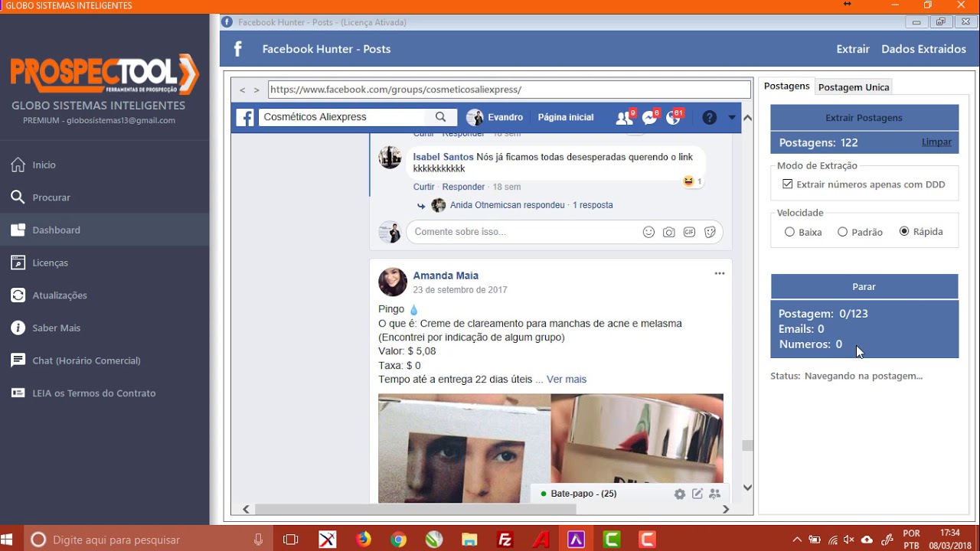This screenshot has width=980, height=551.
Task: Open Bate-papo chat bar
Action: point(583,494)
